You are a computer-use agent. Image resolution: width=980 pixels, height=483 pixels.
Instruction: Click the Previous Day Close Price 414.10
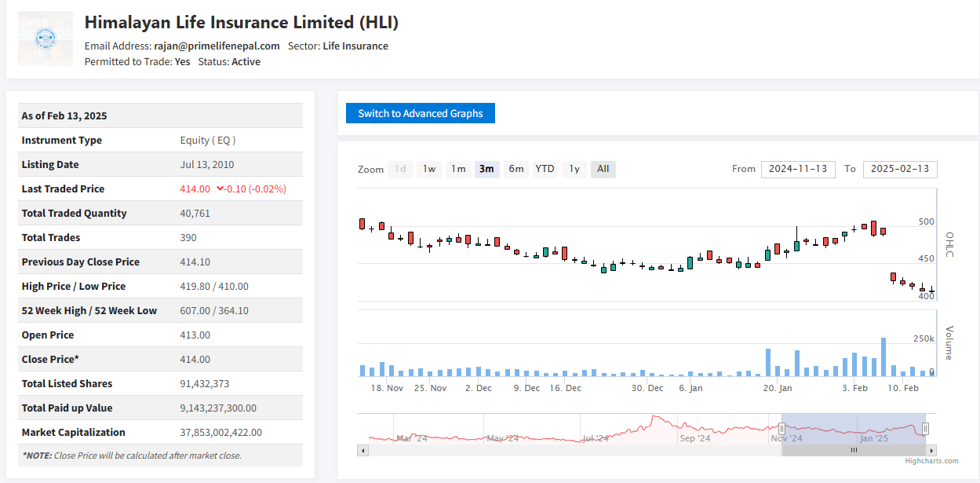(x=195, y=262)
